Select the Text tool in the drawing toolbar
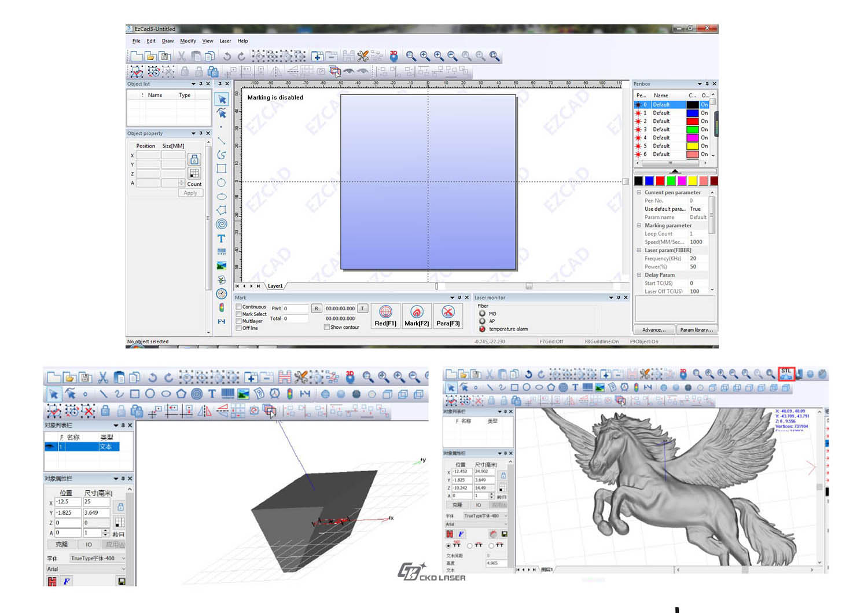The width and height of the screenshot is (868, 613). point(222,238)
